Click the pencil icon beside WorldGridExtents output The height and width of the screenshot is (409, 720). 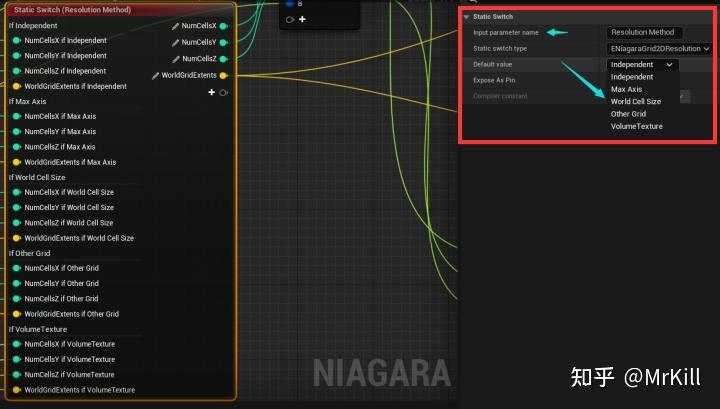[155, 76]
